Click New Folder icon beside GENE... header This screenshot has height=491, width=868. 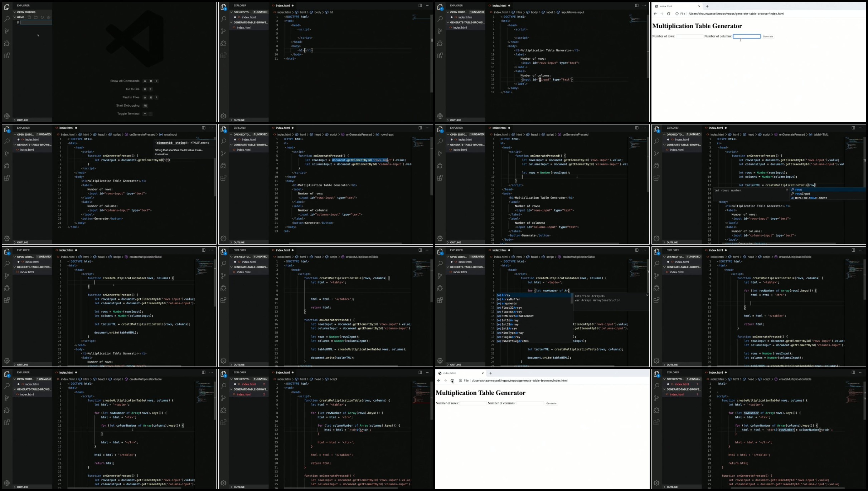click(36, 17)
